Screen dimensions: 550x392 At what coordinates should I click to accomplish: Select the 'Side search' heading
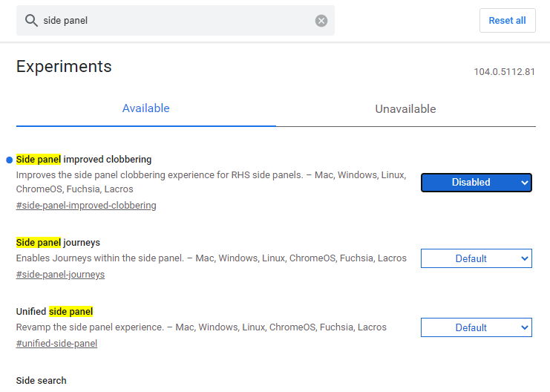click(x=42, y=380)
